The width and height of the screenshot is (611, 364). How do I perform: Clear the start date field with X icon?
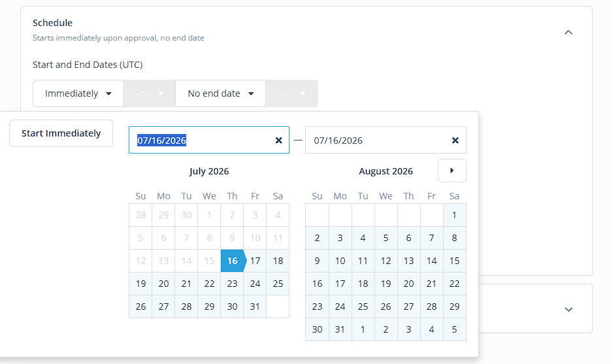click(278, 141)
